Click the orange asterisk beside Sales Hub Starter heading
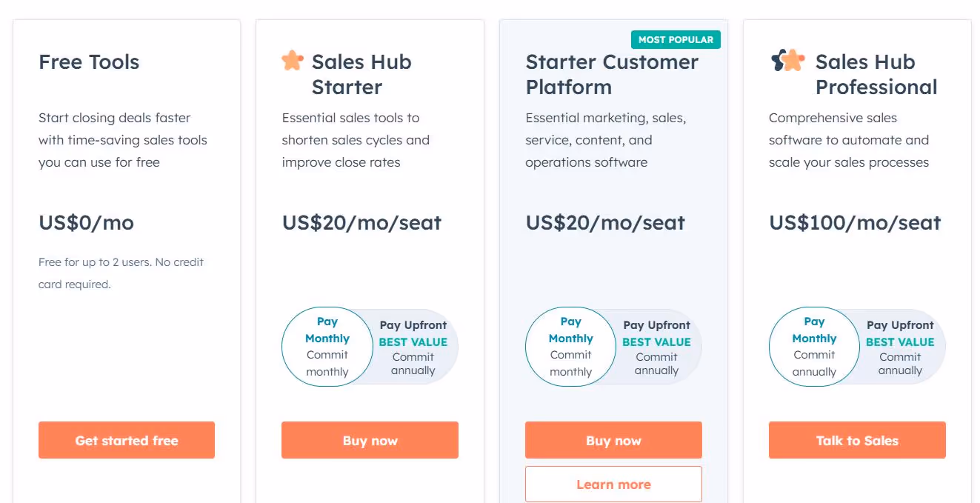Image resolution: width=980 pixels, height=503 pixels. coord(293,60)
